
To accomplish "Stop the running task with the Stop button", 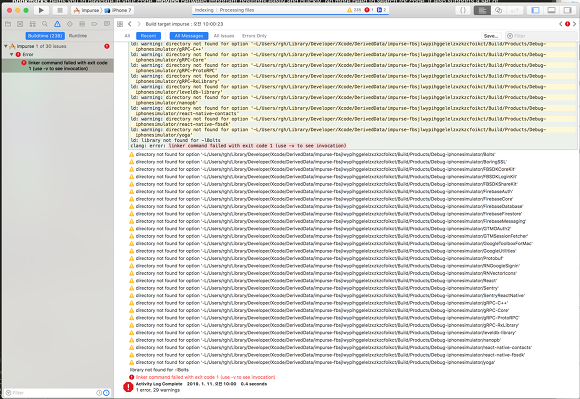I will pos(60,10).
